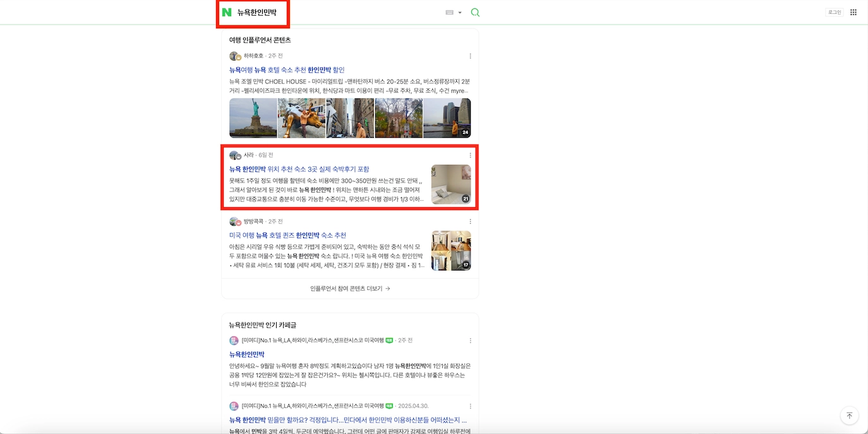The height and width of the screenshot is (434, 868).
Task: Click the 로그인 login button
Action: (835, 12)
